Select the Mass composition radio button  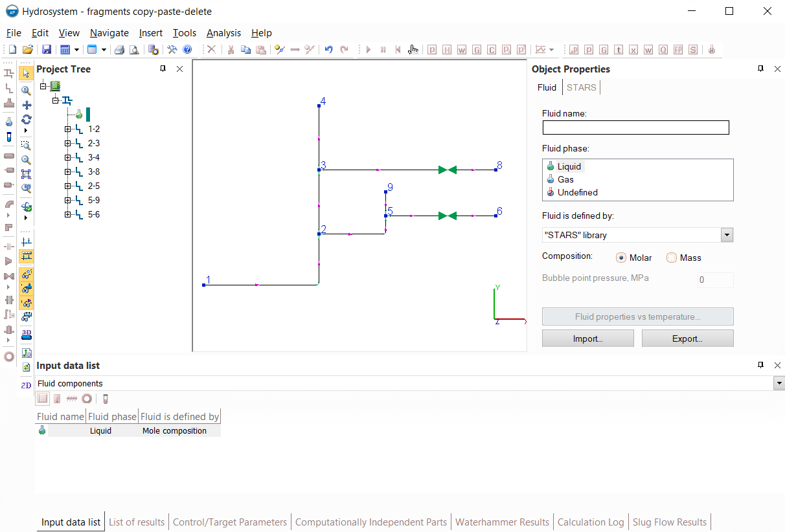tap(671, 258)
